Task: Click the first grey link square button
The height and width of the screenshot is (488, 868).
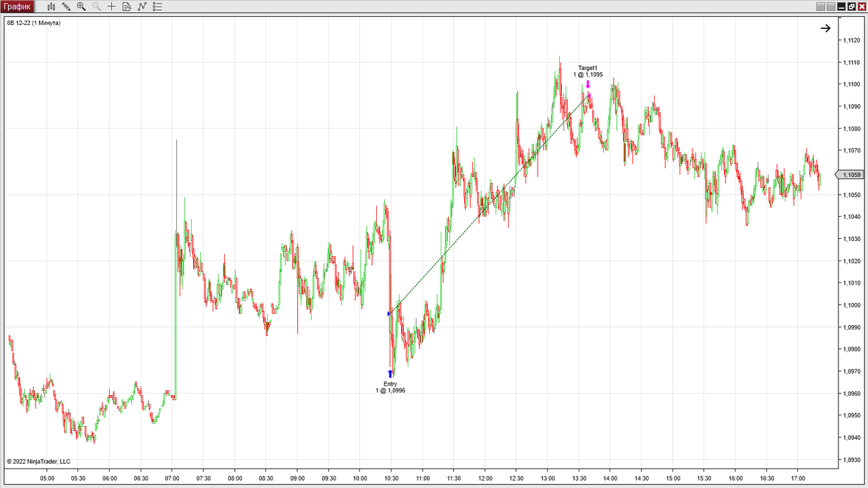Action: [x=820, y=7]
